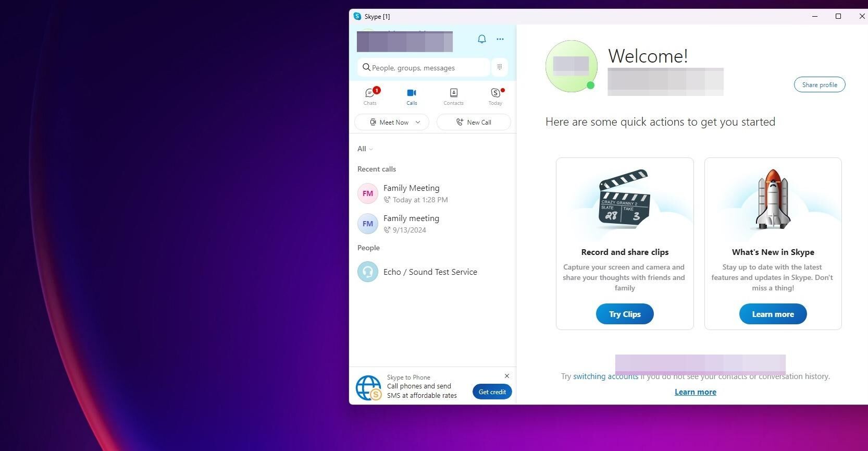The width and height of the screenshot is (868, 451).
Task: Click the What's New in Skype heading
Action: point(773,252)
